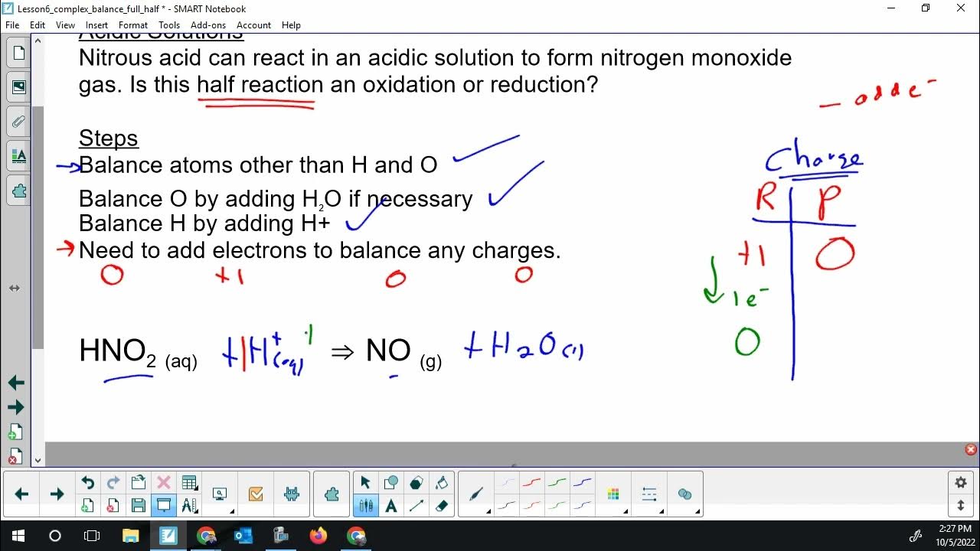This screenshot has height=551, width=980.
Task: Click the bottom toolbar previous page arrow
Action: 21,494
